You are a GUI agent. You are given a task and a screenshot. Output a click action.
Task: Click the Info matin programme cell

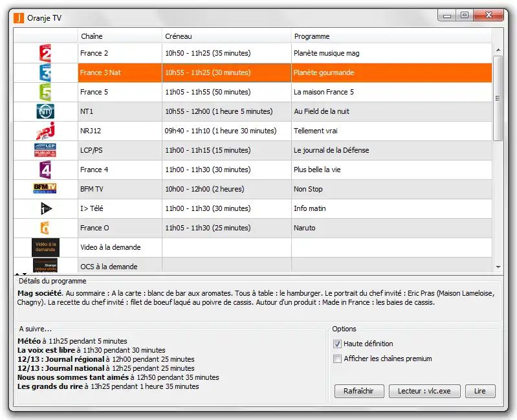[391, 208]
